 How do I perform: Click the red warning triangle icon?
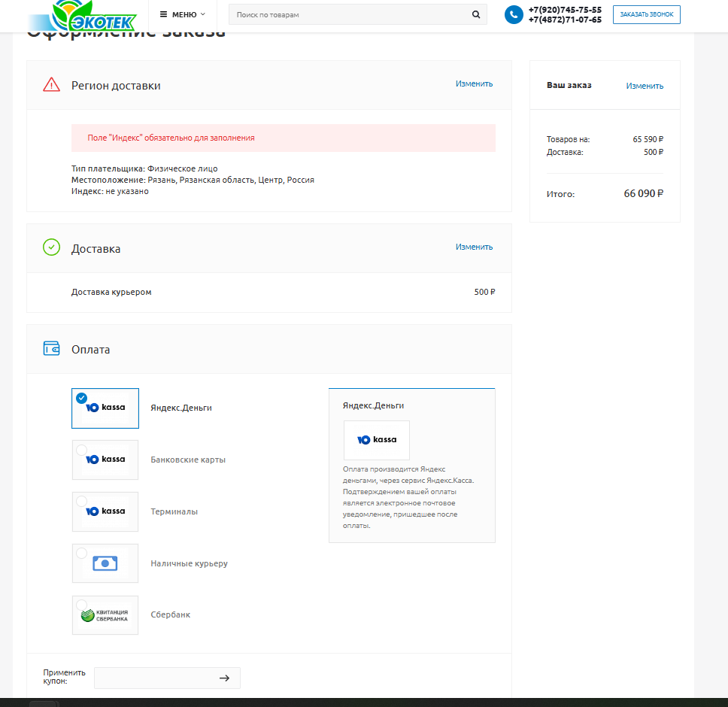click(x=51, y=84)
